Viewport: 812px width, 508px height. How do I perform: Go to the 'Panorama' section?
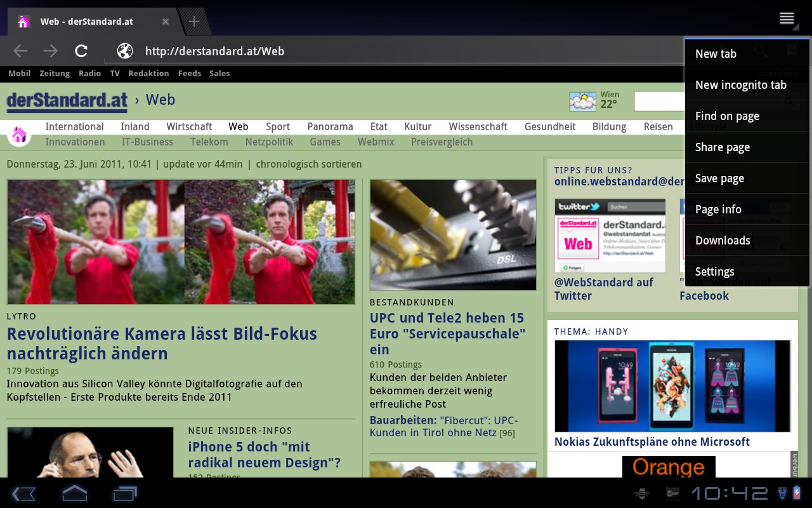point(331,127)
